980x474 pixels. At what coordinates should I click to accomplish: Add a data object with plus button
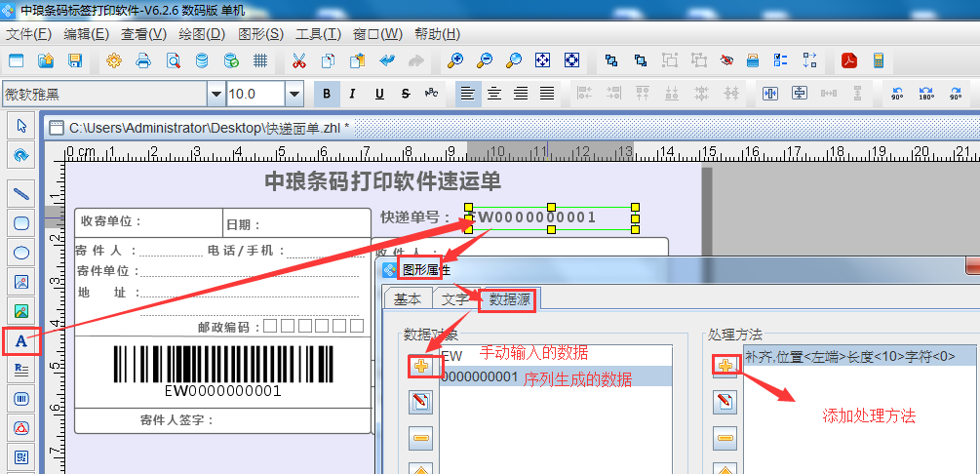coord(421,366)
